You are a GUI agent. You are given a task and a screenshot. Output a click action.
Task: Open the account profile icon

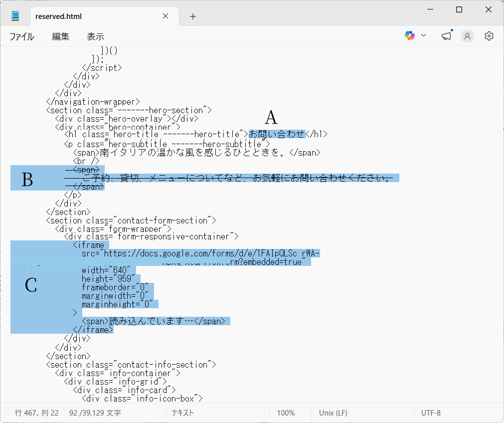(467, 36)
